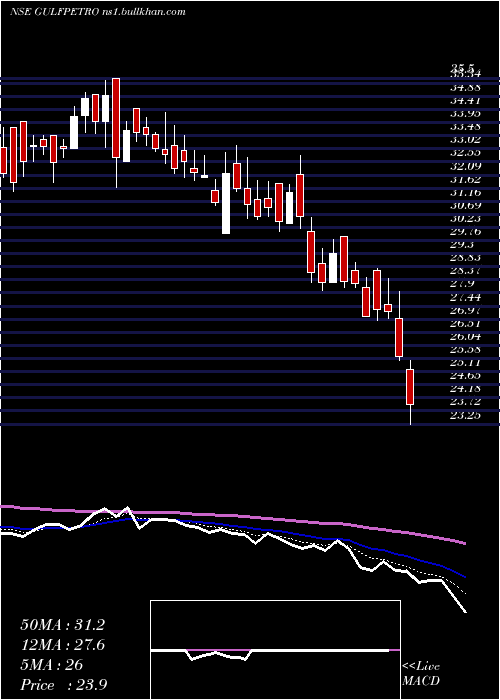Click the 27.44 price level label

pos(465,297)
